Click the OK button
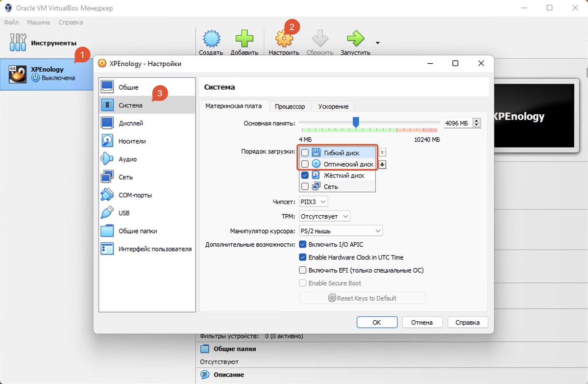Image resolution: width=588 pixels, height=384 pixels. [377, 322]
